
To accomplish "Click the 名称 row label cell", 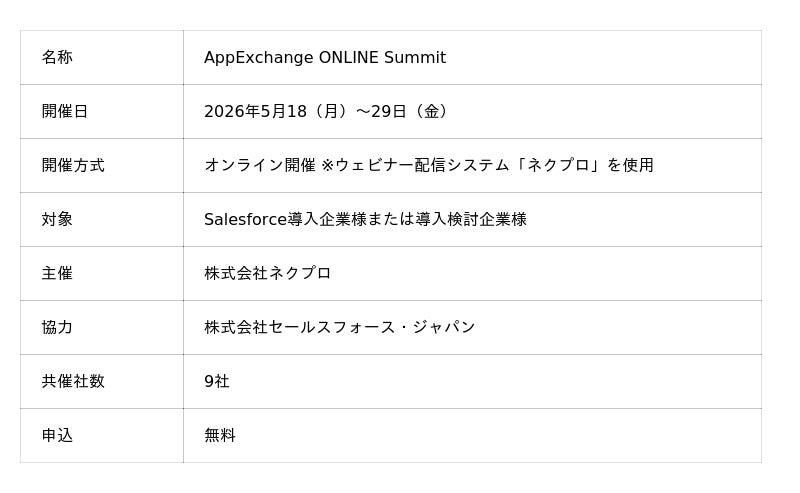I will coord(57,58).
